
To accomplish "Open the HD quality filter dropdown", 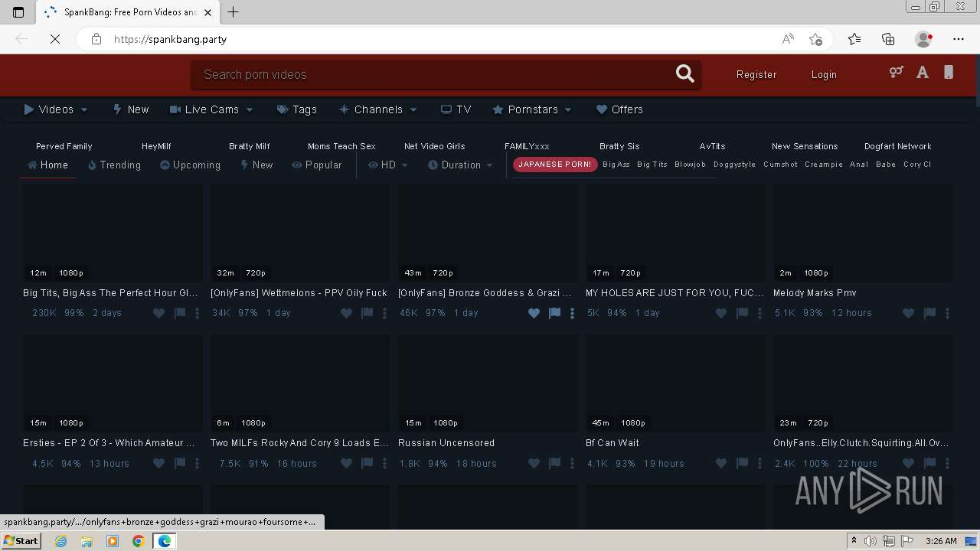I will point(388,165).
